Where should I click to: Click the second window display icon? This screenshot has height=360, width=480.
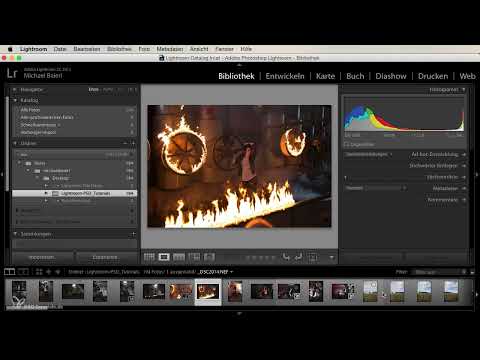coord(23,272)
